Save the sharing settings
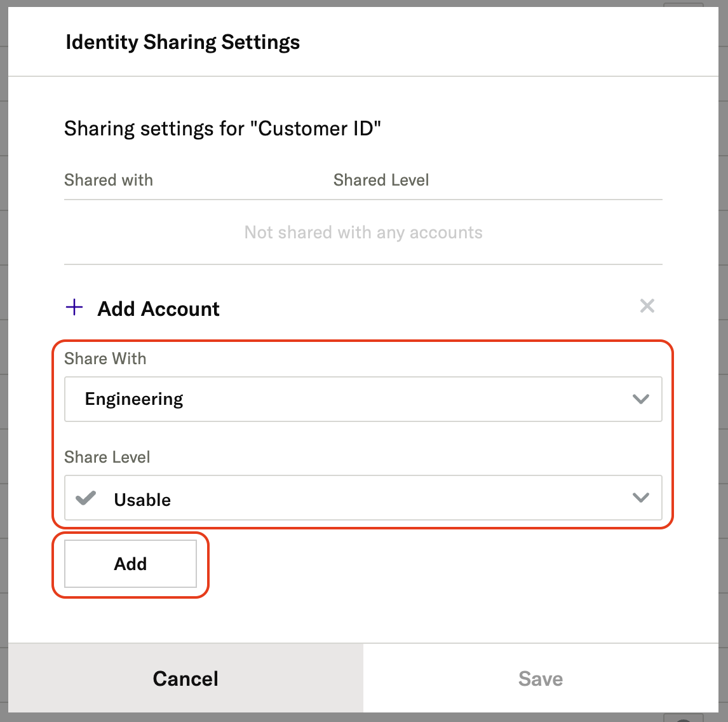728x722 pixels. click(541, 678)
